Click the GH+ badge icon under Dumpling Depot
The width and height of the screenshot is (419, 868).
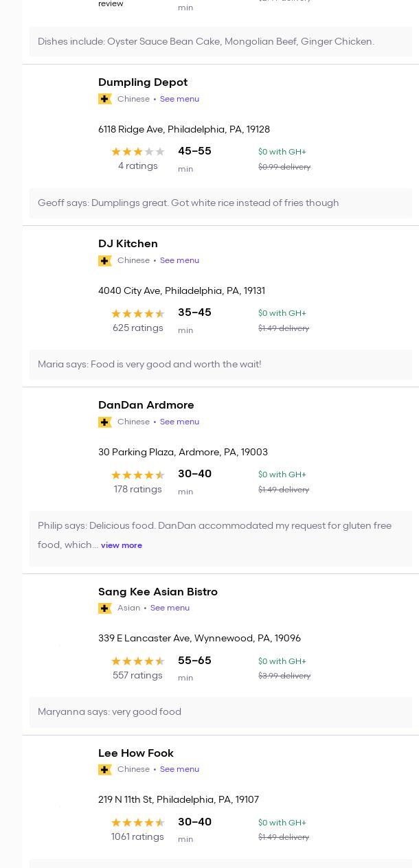click(x=105, y=99)
